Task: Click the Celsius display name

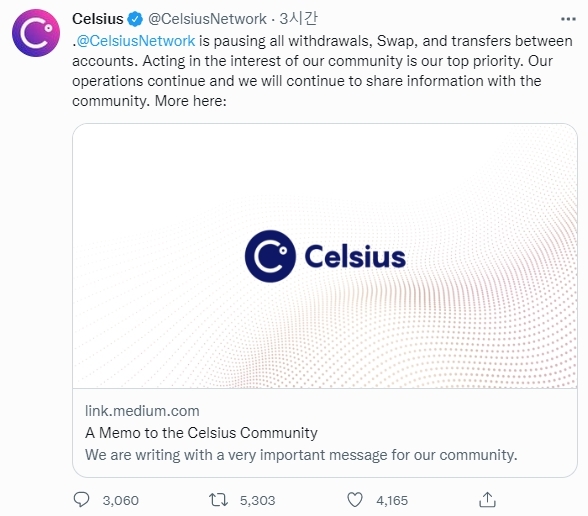Action: click(x=98, y=19)
